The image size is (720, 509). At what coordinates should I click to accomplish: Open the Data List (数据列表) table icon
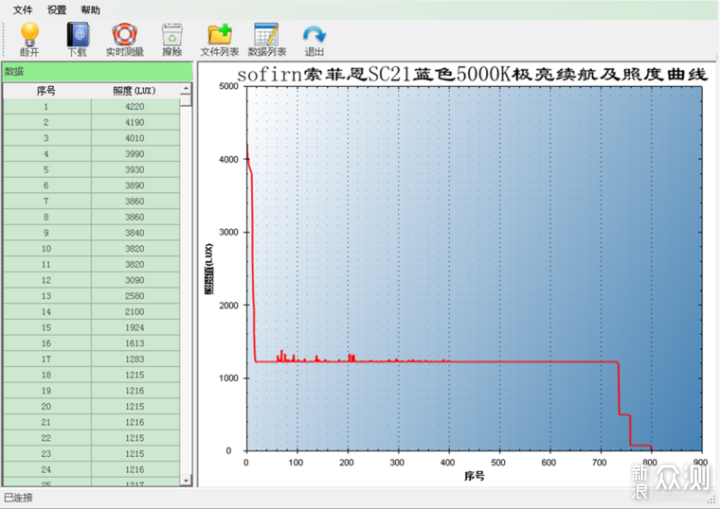pos(266,34)
